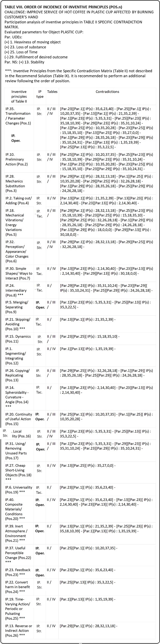Click the 'IP.24. Intermediary (Pos.8)' cell
The width and height of the screenshot is (160, 644).
tap(16, 290)
